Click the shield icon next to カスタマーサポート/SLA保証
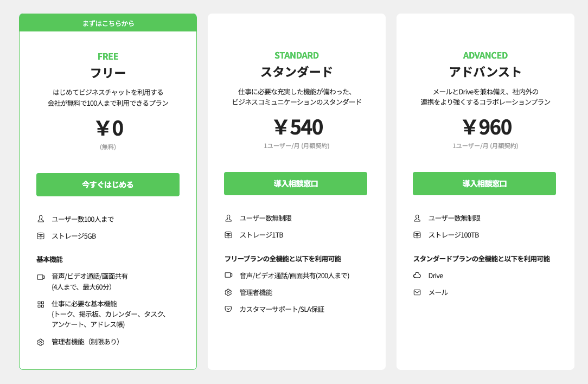588x384 pixels. point(227,308)
